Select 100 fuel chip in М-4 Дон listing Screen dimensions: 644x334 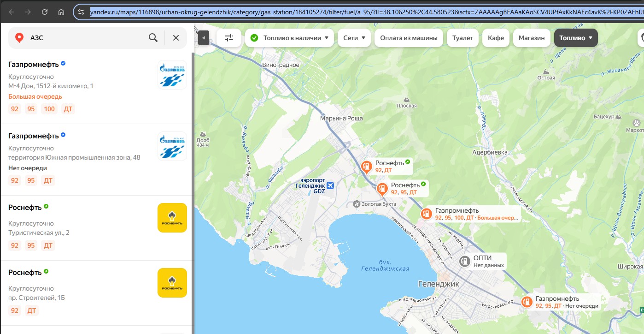pyautogui.click(x=49, y=109)
